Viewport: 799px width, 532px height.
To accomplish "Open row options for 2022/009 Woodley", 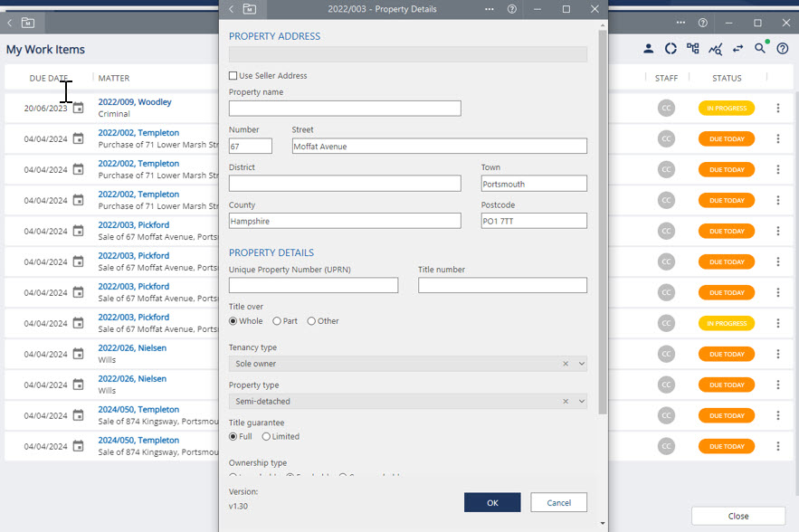I will pos(777,109).
